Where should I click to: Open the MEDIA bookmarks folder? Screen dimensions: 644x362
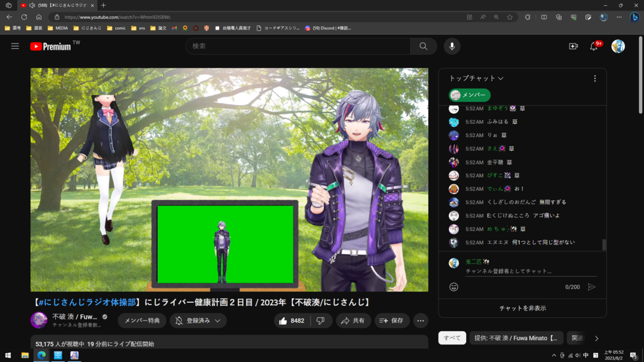58,28
